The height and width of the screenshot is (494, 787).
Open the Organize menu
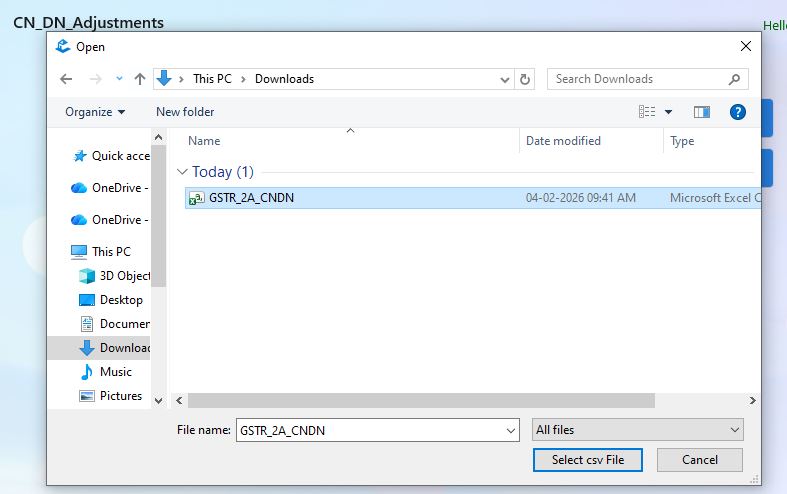tap(95, 112)
